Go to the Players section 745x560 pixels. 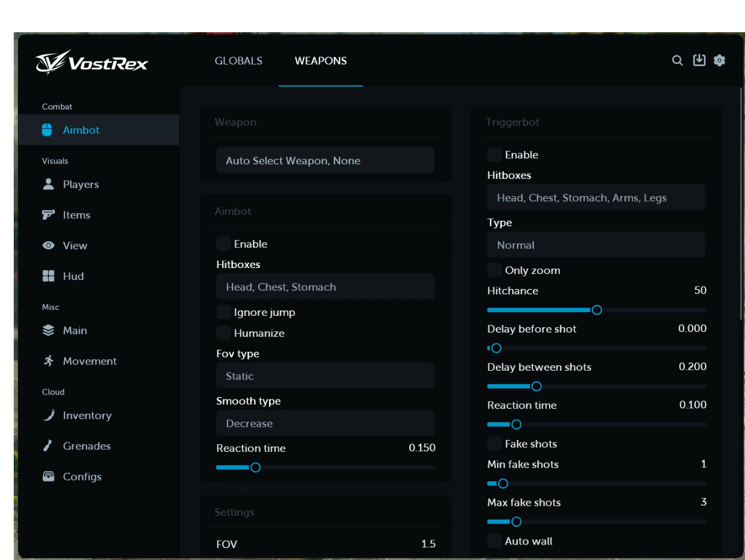click(81, 184)
